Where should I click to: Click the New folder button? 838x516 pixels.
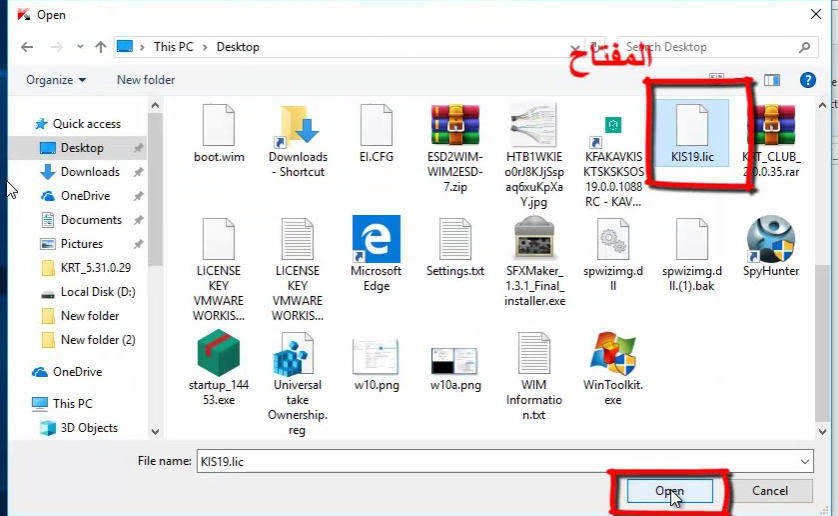coord(145,80)
